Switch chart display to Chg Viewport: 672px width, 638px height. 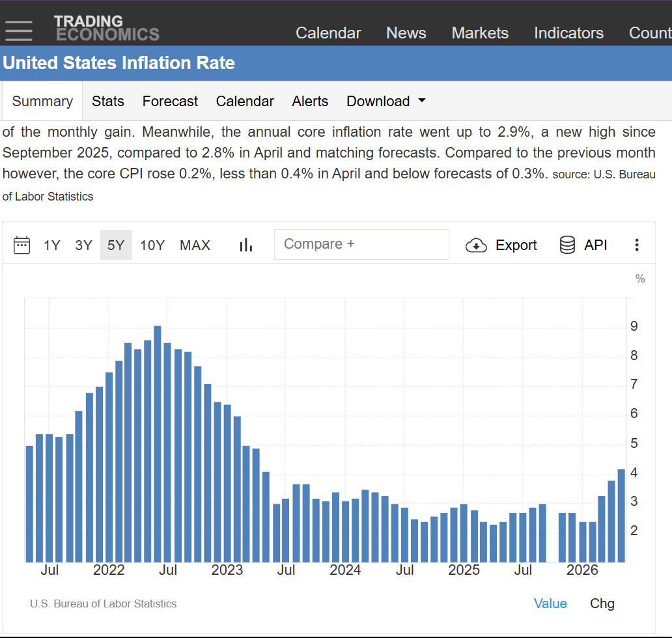[602, 603]
